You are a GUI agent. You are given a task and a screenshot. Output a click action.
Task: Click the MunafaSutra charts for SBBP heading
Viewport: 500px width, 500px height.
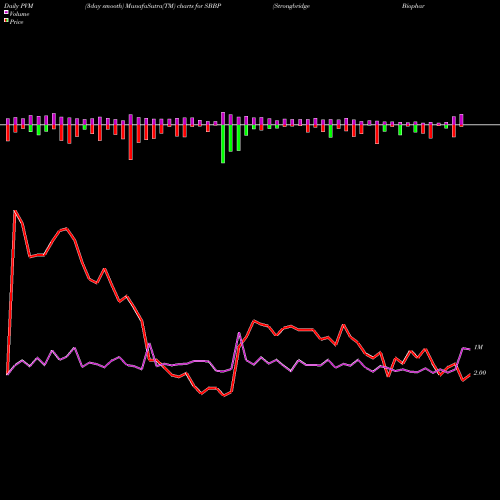(x=153, y=6)
